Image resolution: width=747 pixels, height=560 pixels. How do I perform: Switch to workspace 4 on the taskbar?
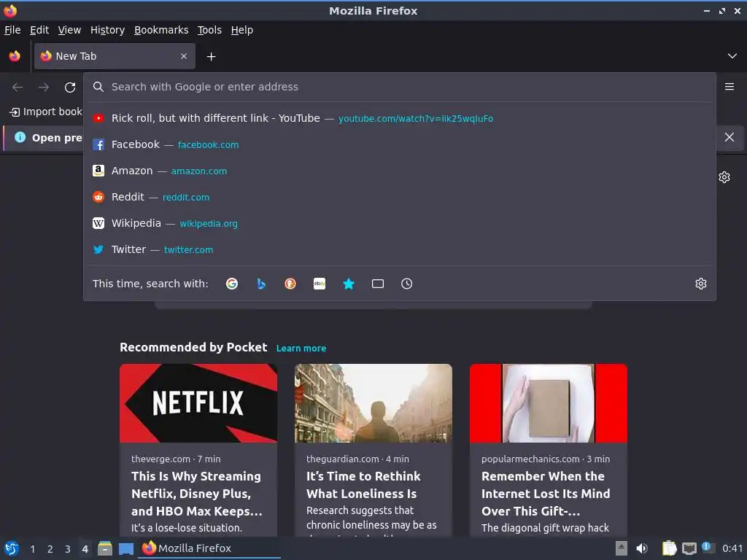(x=85, y=549)
